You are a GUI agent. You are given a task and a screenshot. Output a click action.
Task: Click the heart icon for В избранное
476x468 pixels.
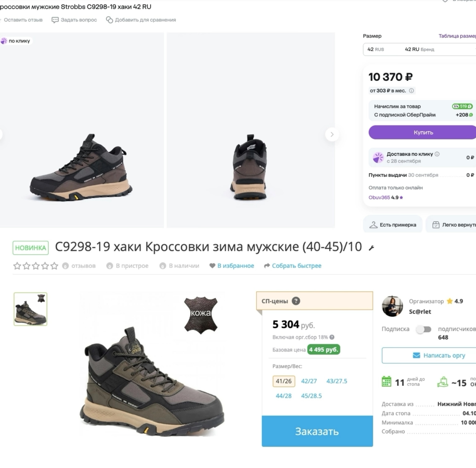[x=212, y=266]
